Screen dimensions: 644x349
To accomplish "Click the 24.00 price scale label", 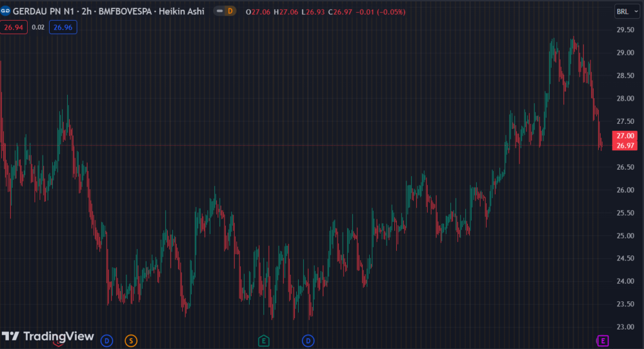I will click(625, 281).
